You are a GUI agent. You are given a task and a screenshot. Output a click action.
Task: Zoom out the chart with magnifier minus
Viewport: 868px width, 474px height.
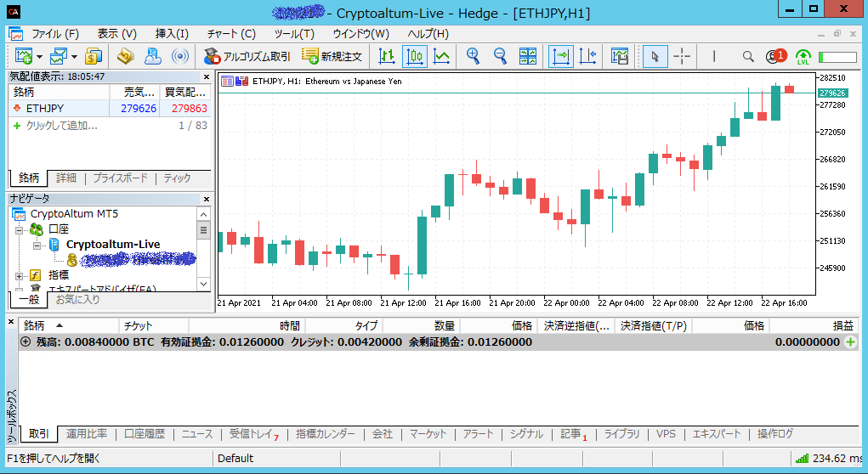pos(501,56)
